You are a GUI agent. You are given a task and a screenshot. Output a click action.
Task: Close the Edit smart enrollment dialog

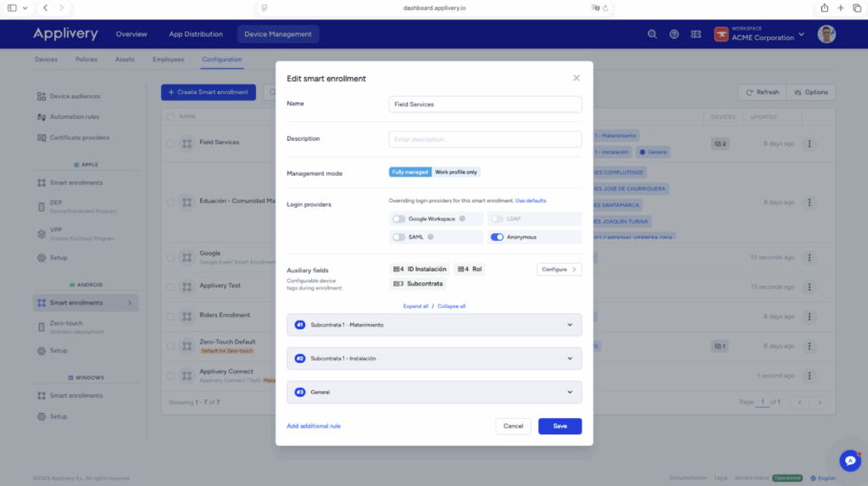pos(576,78)
